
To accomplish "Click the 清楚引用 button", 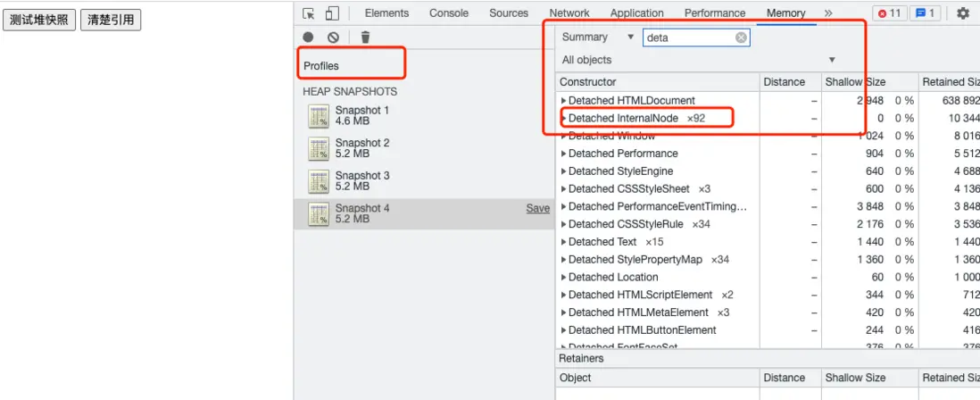I will tap(111, 20).
